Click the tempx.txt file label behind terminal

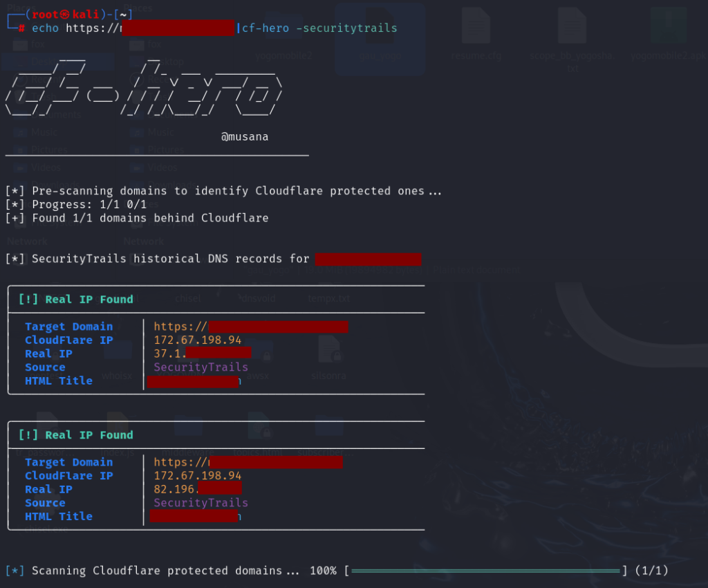click(328, 299)
